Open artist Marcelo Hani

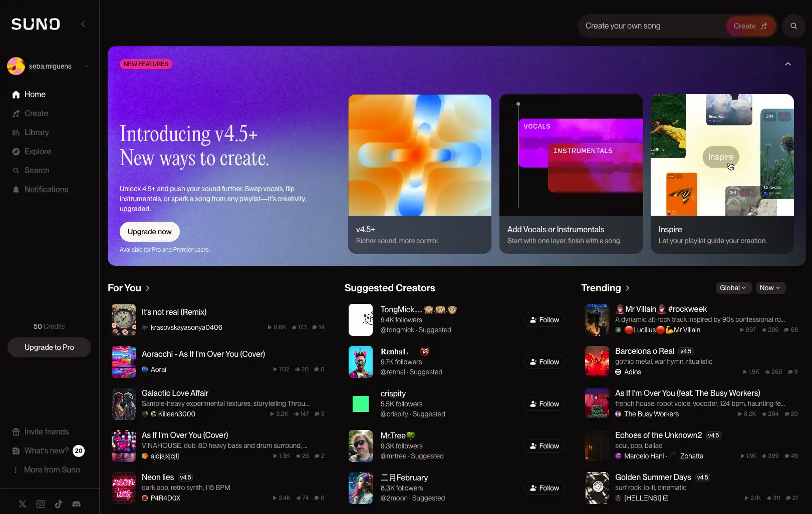(x=644, y=456)
